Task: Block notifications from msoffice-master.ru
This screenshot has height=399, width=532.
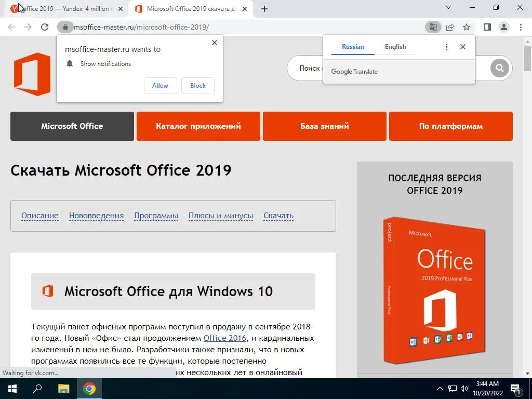Action: pos(198,86)
